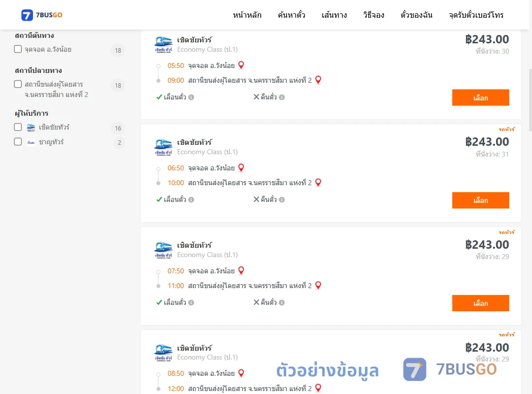Select the 07:50 departure trip

[x=480, y=303]
